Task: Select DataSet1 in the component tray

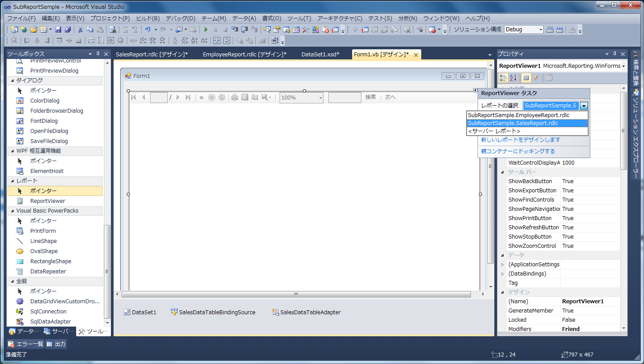Action: coord(140,312)
